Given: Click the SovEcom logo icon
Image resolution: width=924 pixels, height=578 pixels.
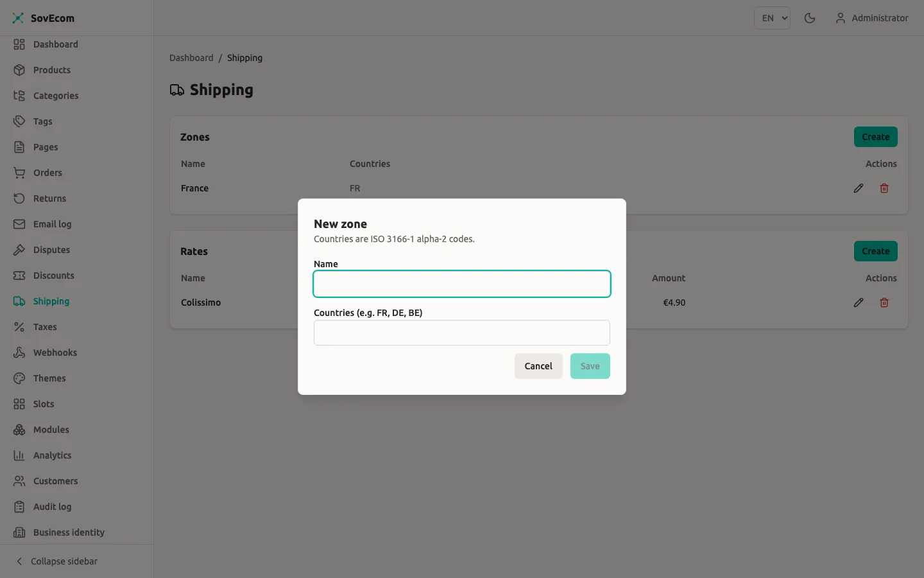Looking at the screenshot, I should (18, 18).
